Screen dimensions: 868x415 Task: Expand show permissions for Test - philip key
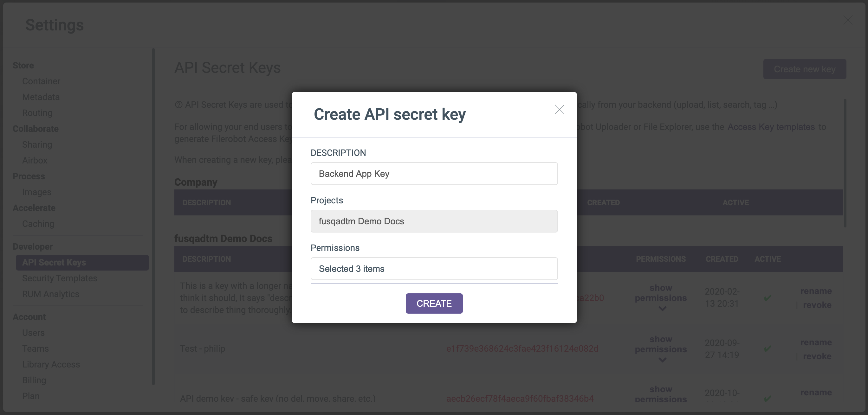660,349
